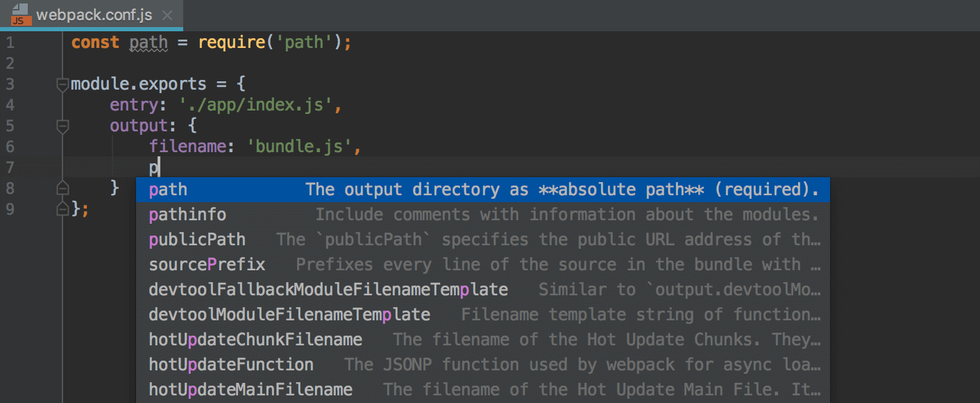Screen dimensions: 980x403
Task: Click the 'bundle.js' string on line 6
Action: 300,146
